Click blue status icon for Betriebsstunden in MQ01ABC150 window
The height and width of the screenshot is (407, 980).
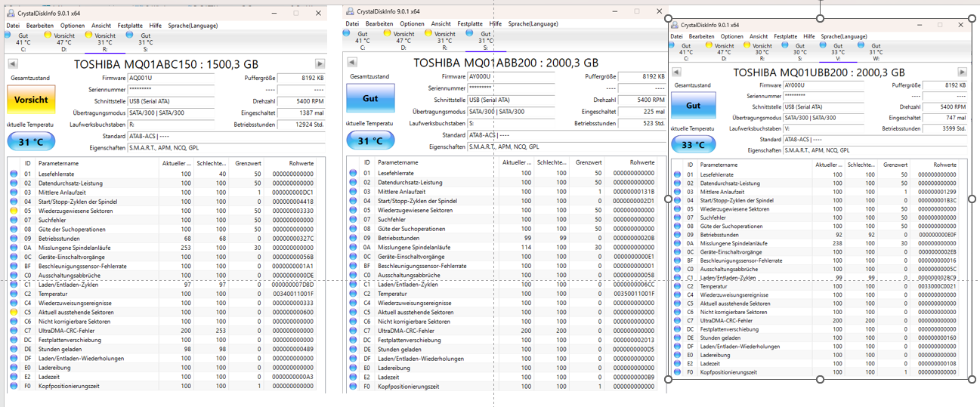coord(14,239)
